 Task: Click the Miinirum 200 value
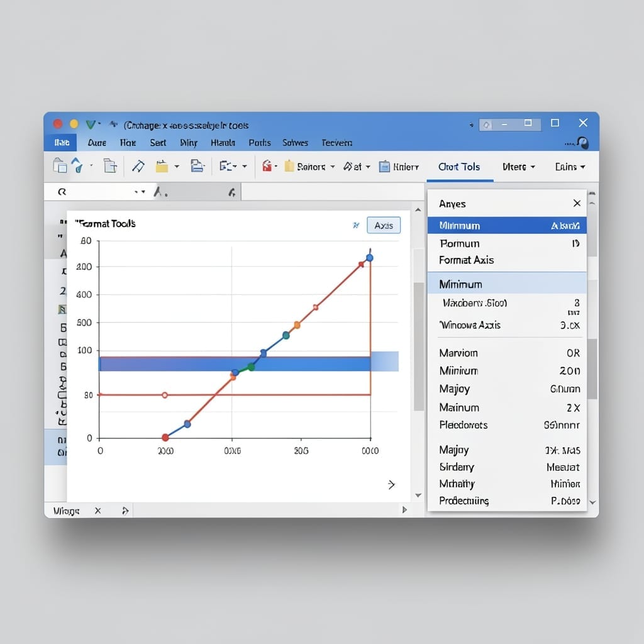570,371
